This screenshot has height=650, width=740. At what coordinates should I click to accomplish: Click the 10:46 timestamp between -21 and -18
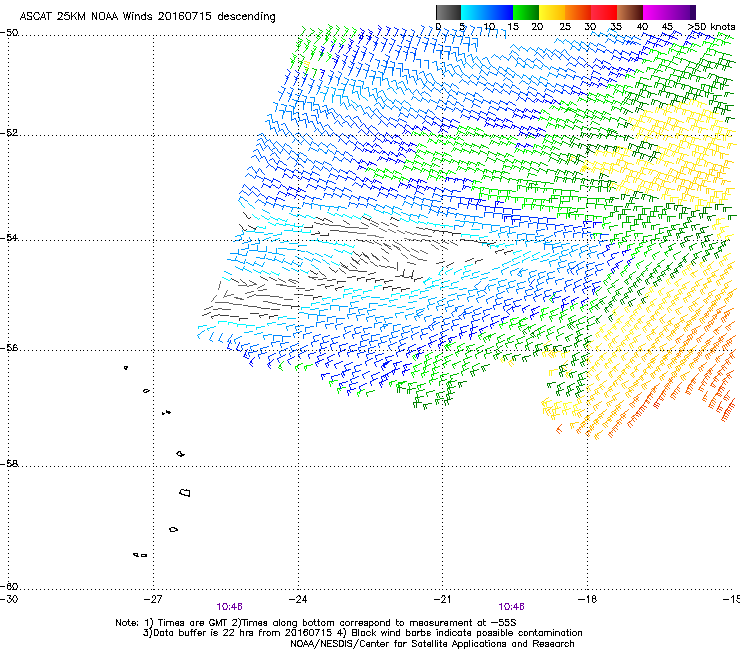click(x=512, y=607)
